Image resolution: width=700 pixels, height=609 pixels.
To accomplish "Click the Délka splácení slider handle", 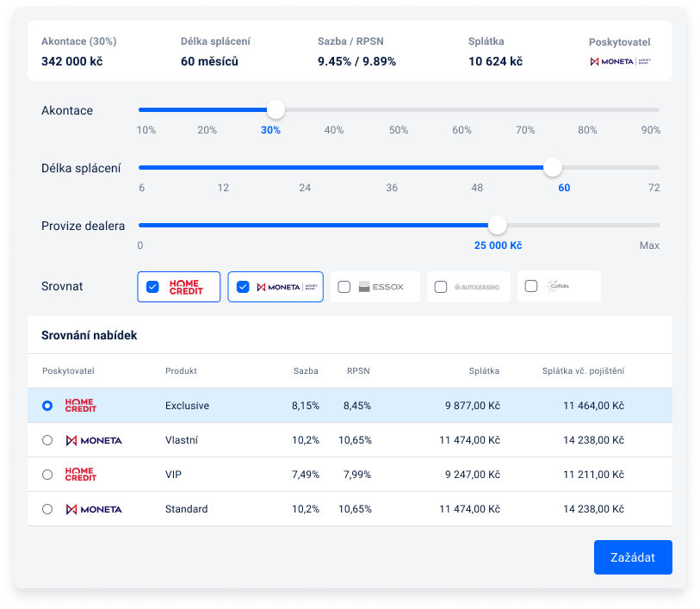I will pos(553,167).
